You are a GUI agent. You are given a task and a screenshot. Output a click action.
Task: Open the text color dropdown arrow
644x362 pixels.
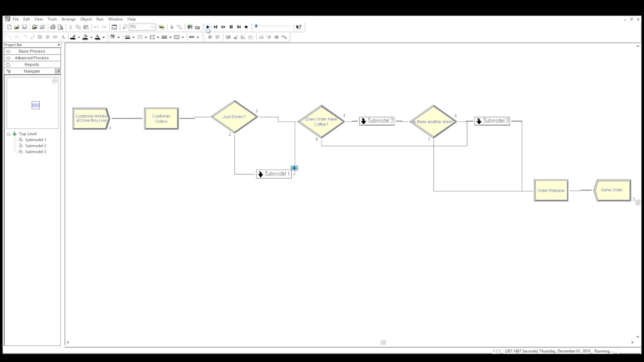point(104,37)
